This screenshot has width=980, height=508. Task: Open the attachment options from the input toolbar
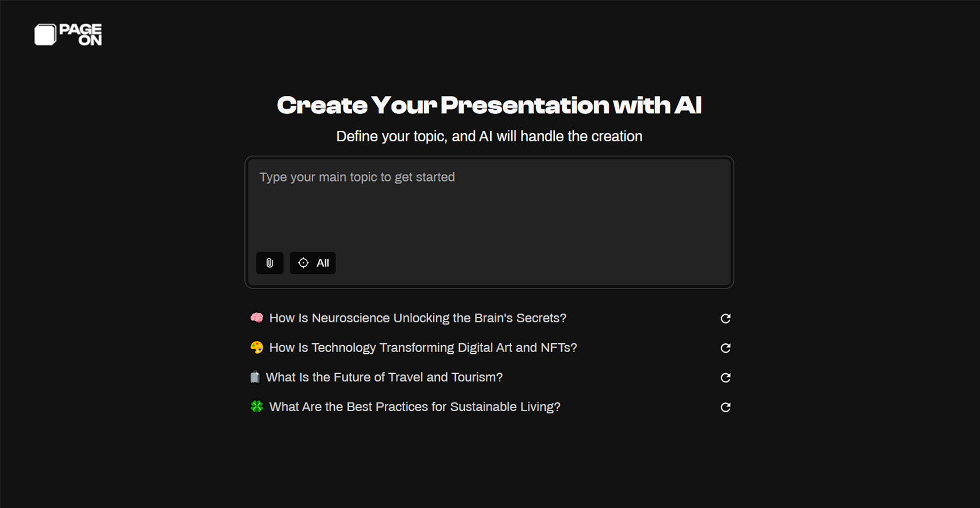click(x=269, y=263)
